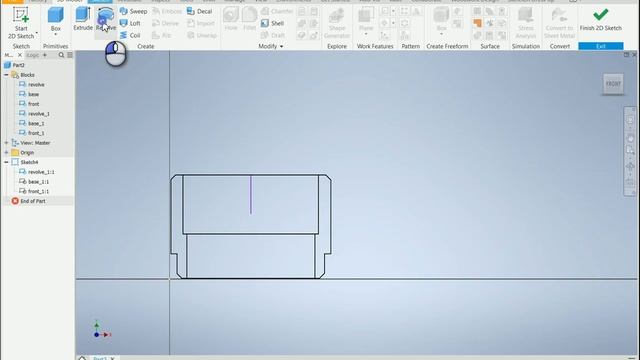Click the Stress Analysis tool

coord(525,23)
